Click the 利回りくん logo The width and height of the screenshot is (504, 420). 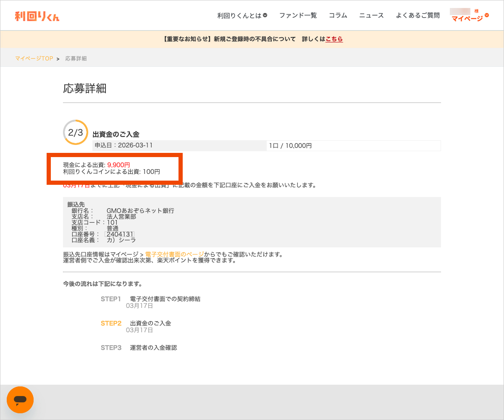[x=37, y=16]
